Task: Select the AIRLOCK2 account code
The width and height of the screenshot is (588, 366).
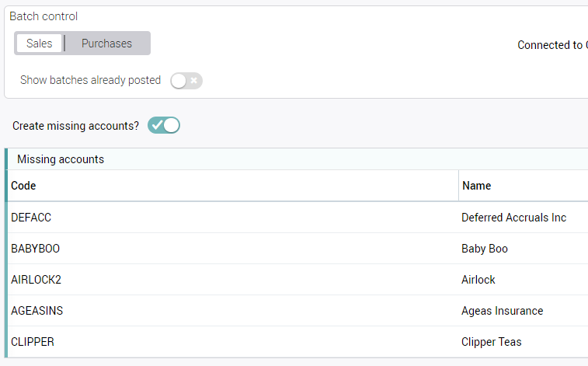Action: tap(36, 280)
